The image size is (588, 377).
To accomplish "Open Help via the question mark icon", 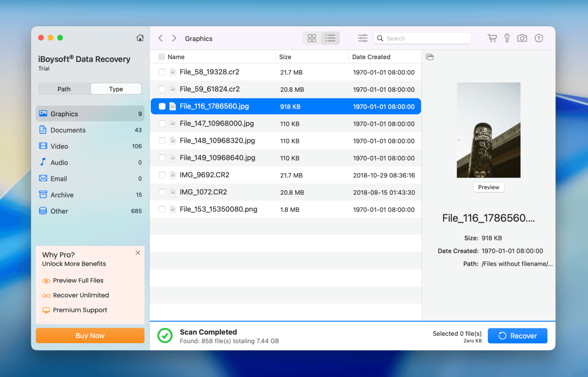I will (x=539, y=38).
